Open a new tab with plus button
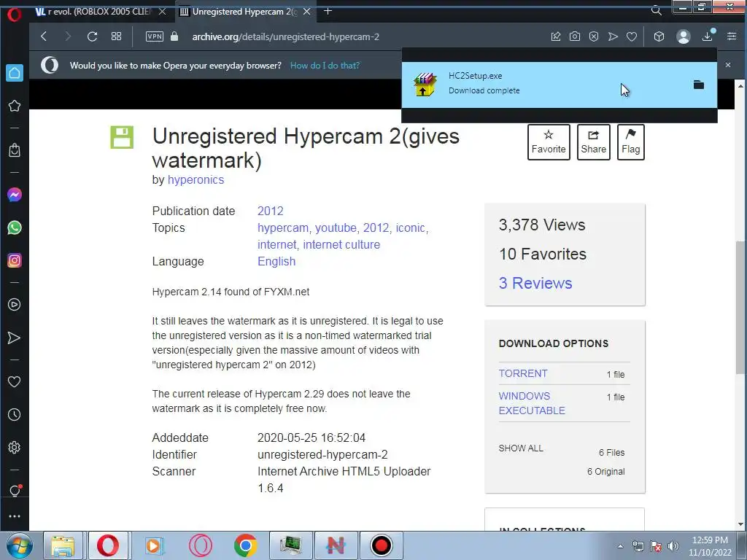This screenshot has width=747, height=560. point(328,11)
